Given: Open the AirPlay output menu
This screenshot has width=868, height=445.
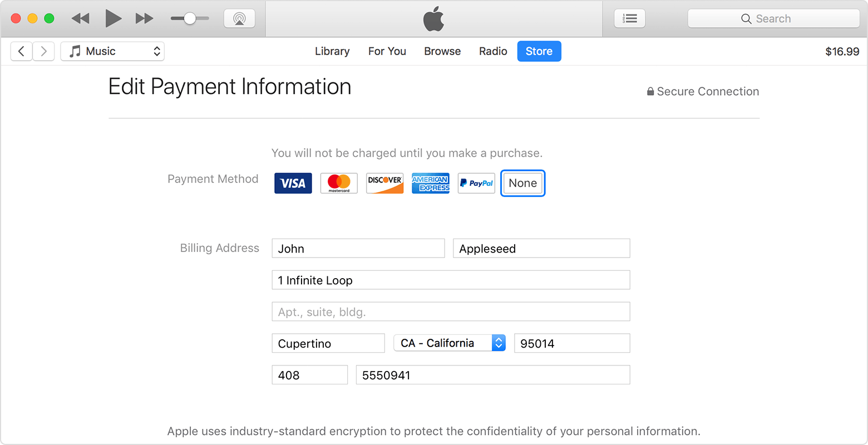Looking at the screenshot, I should pos(239,18).
